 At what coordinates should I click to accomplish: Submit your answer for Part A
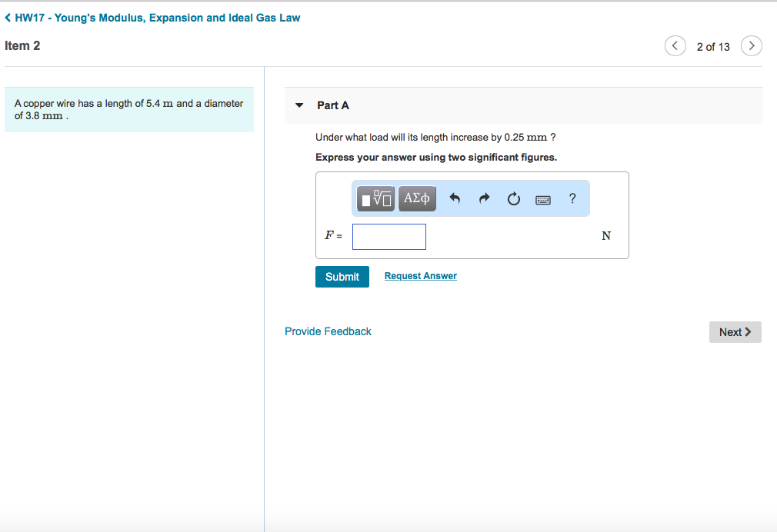[342, 276]
